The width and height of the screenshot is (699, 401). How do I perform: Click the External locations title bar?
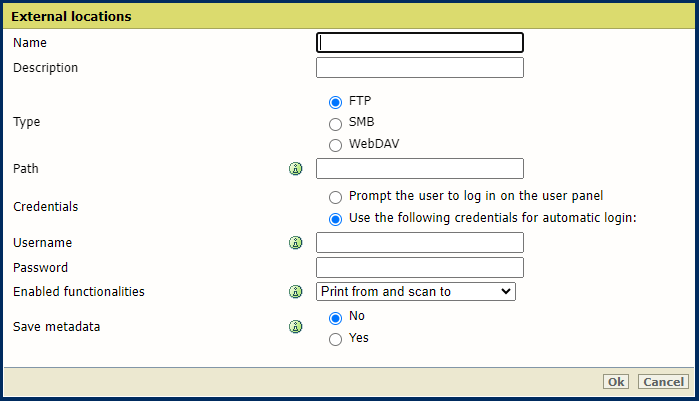point(349,17)
